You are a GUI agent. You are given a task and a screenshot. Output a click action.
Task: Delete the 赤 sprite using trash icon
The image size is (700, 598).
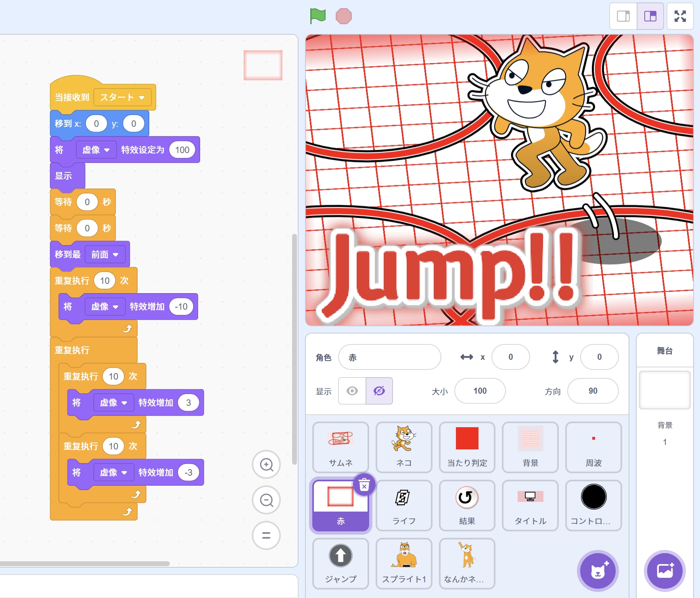tap(364, 485)
